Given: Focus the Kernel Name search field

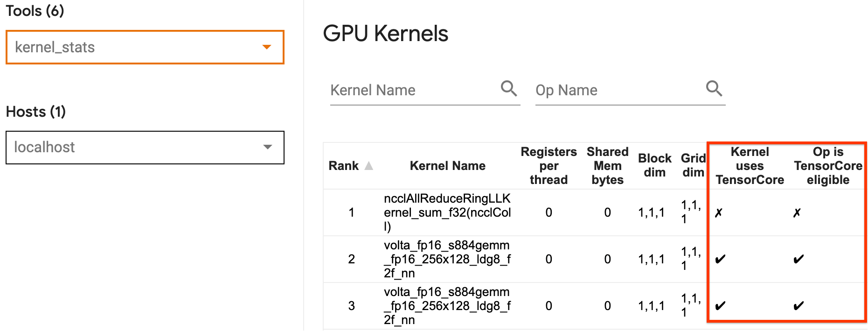Looking at the screenshot, I should pyautogui.click(x=413, y=90).
